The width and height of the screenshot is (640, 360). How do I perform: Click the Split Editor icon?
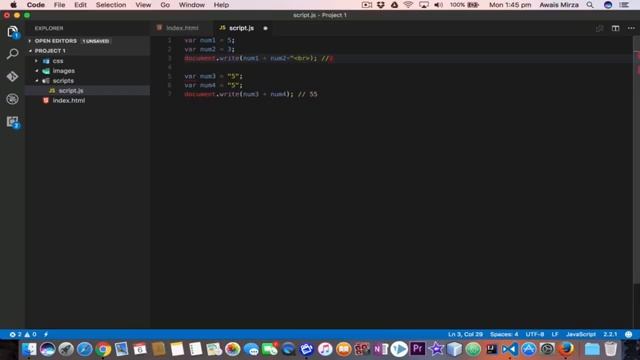(615, 28)
